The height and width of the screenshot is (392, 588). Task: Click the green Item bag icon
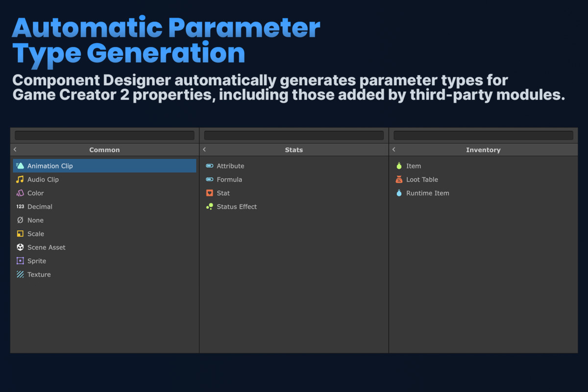(x=399, y=166)
